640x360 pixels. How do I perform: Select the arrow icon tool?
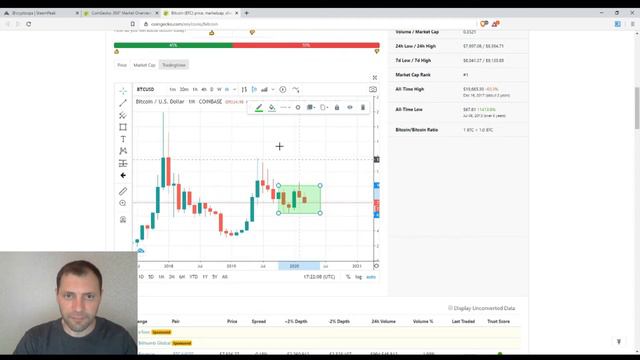click(123, 176)
